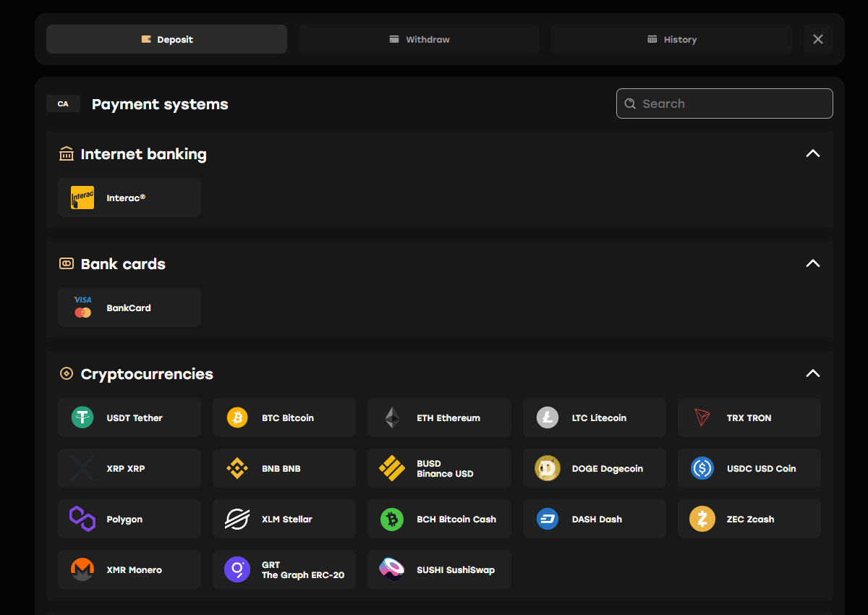Select the Polygon purple logo icon

(x=82, y=519)
